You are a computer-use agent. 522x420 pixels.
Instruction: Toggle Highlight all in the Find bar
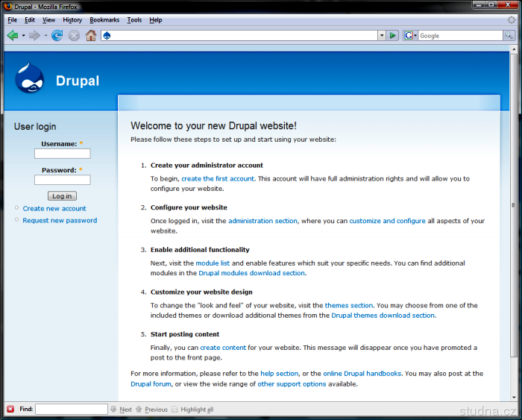pos(192,410)
